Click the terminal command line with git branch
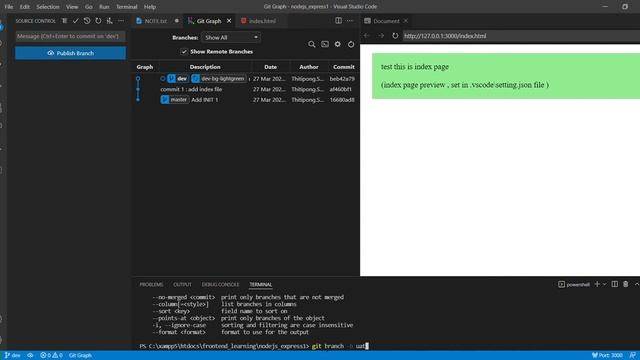The width and height of the screenshot is (640, 360). click(x=254, y=346)
